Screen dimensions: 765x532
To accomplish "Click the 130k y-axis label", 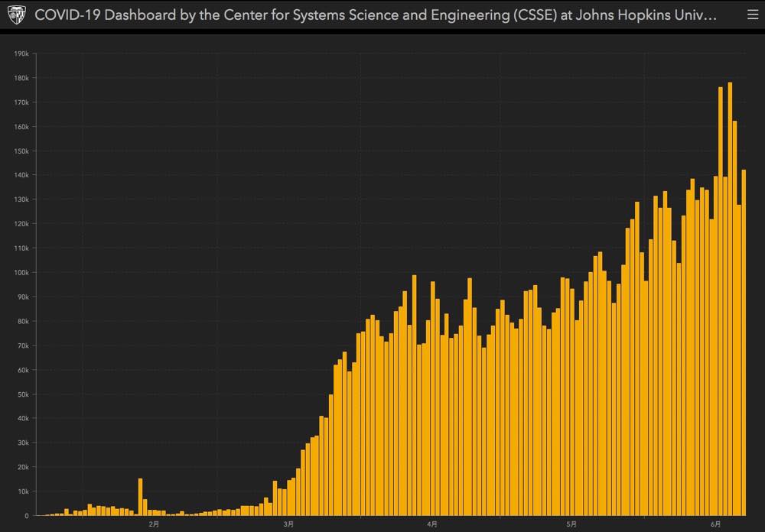I will click(x=21, y=199).
